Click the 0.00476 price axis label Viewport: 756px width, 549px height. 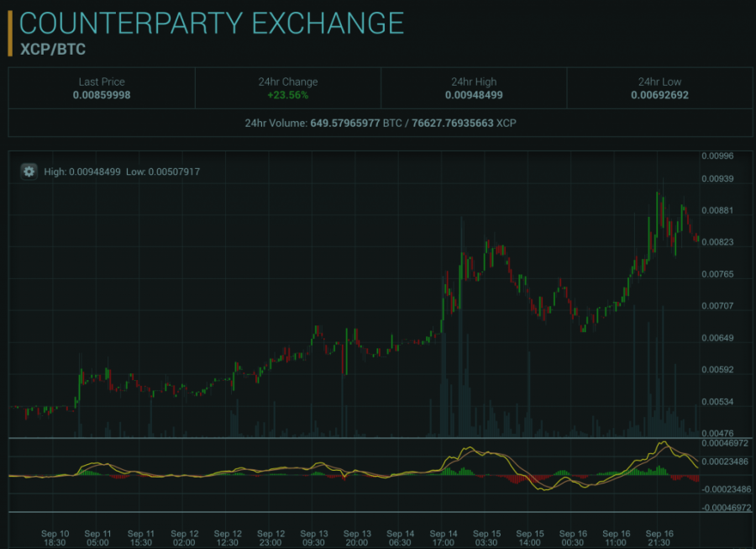[x=717, y=433]
